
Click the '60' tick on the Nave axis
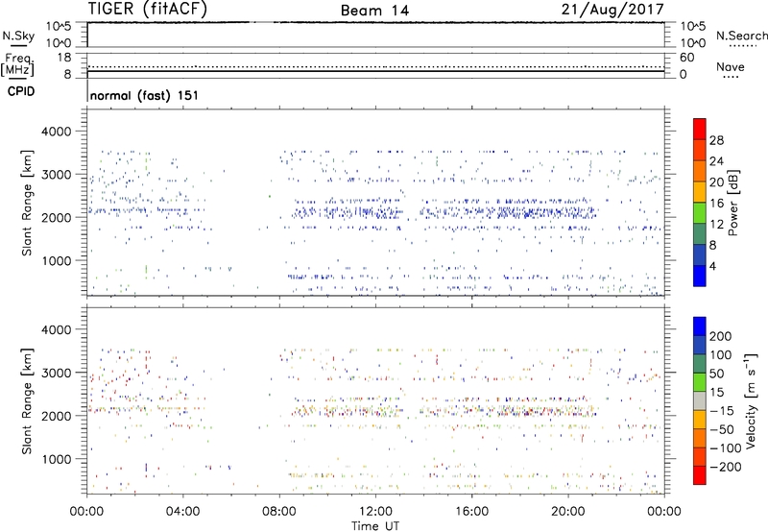tap(686, 58)
